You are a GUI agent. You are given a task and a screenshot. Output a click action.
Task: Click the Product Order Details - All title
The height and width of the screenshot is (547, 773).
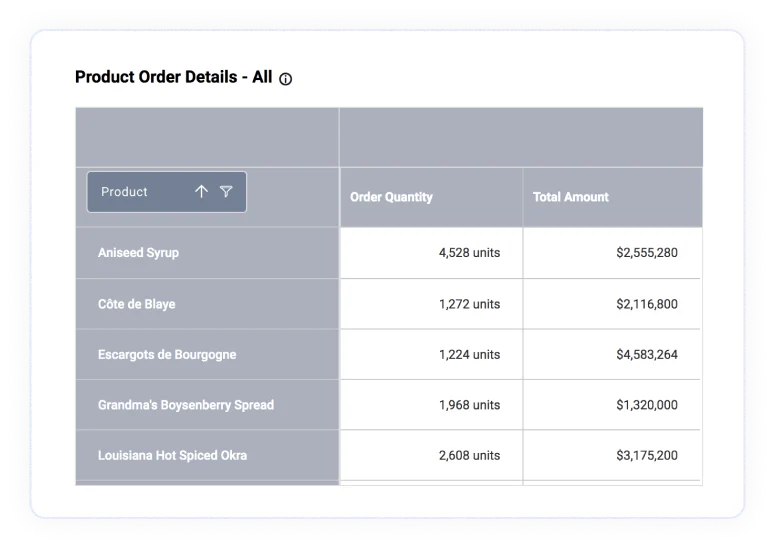pos(174,77)
